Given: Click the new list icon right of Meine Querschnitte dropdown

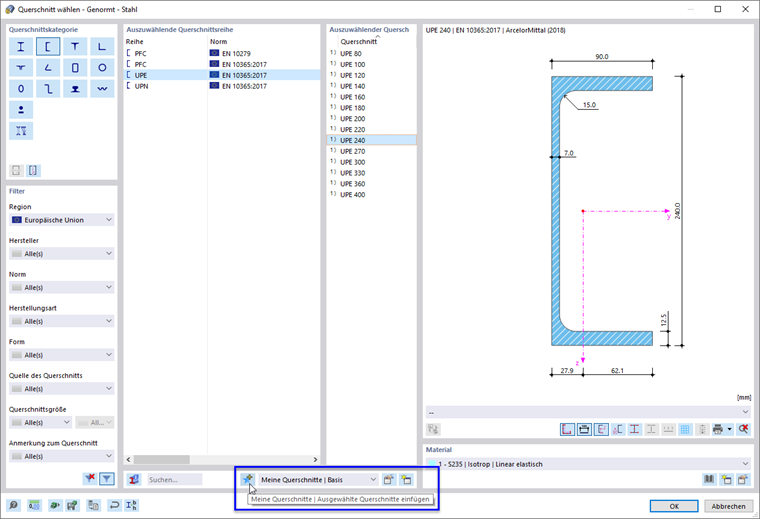Looking at the screenshot, I should (406, 479).
